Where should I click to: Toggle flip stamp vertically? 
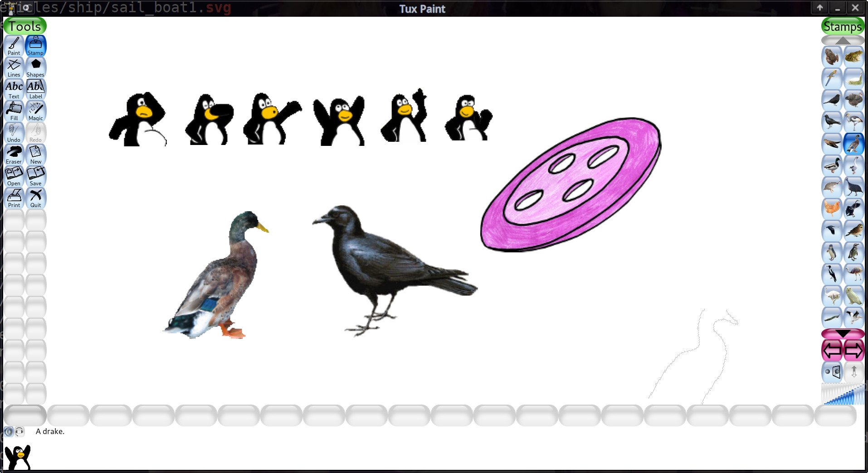pos(854,372)
